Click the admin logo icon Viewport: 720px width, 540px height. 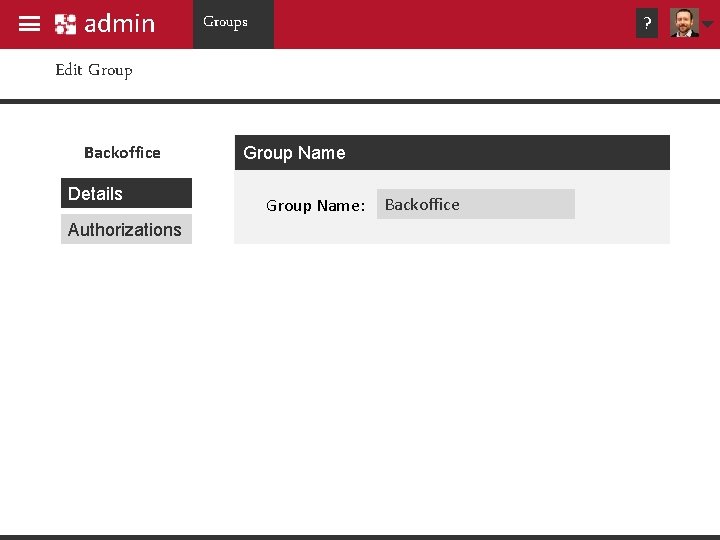pyautogui.click(x=65, y=24)
